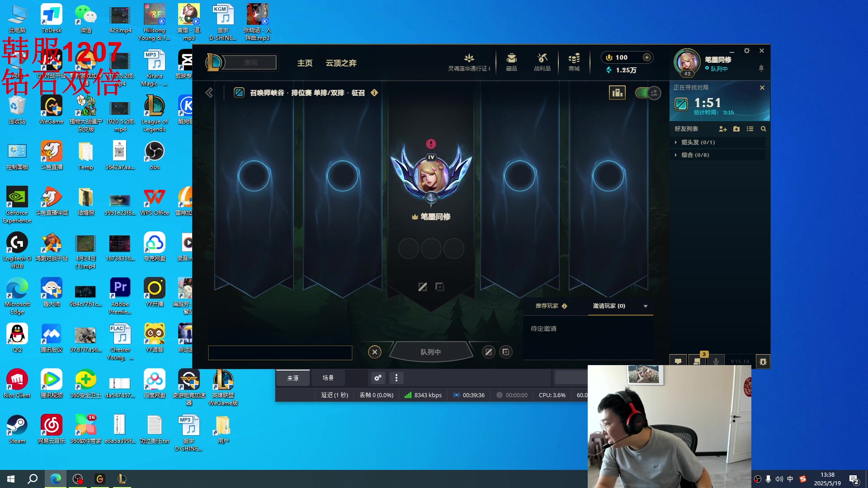This screenshot has width=868, height=488.
Task: Toggle the voice microphone icon
Action: 716,361
